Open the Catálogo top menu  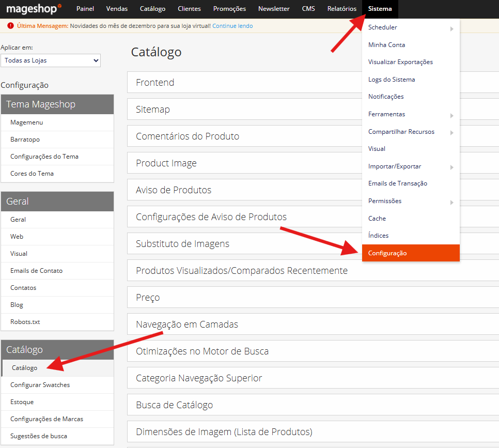(x=152, y=9)
